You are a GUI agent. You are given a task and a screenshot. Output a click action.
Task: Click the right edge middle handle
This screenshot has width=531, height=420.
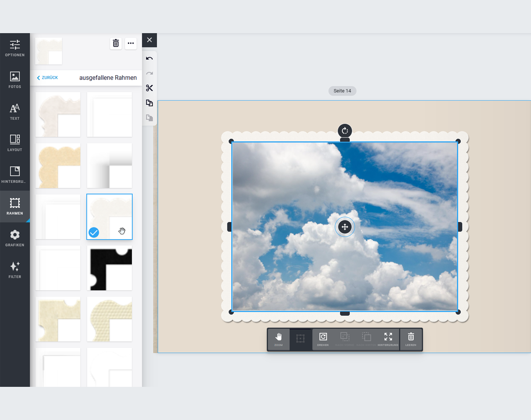point(460,227)
